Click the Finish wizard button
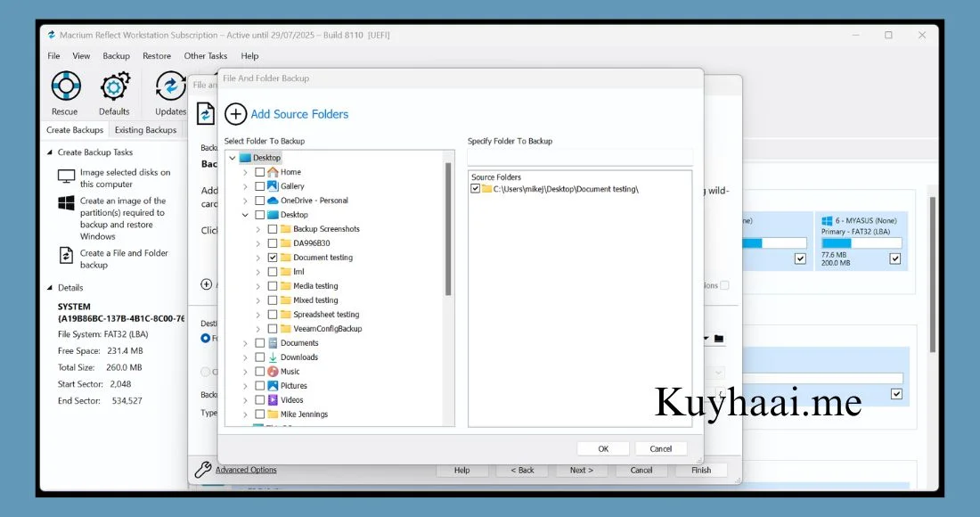Viewport: 980px width, 517px height. point(701,470)
